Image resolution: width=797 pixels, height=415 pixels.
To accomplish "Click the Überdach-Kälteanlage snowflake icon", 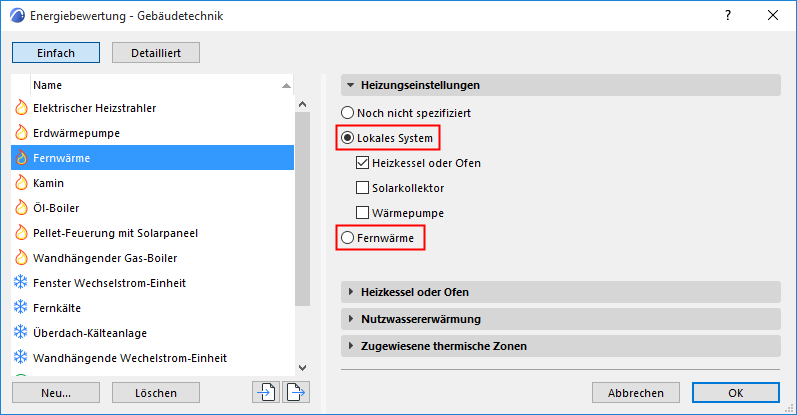I will (x=21, y=333).
